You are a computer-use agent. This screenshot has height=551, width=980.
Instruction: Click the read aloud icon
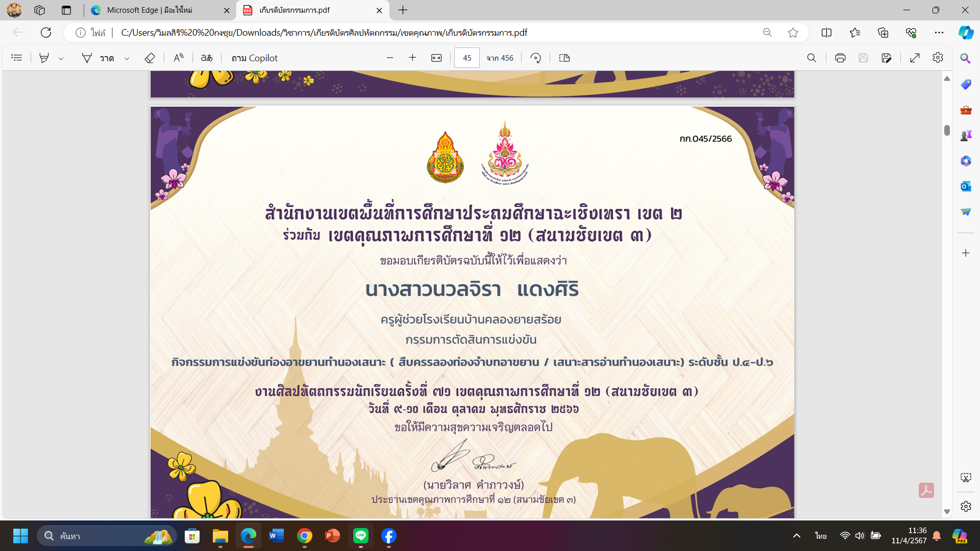tap(178, 58)
